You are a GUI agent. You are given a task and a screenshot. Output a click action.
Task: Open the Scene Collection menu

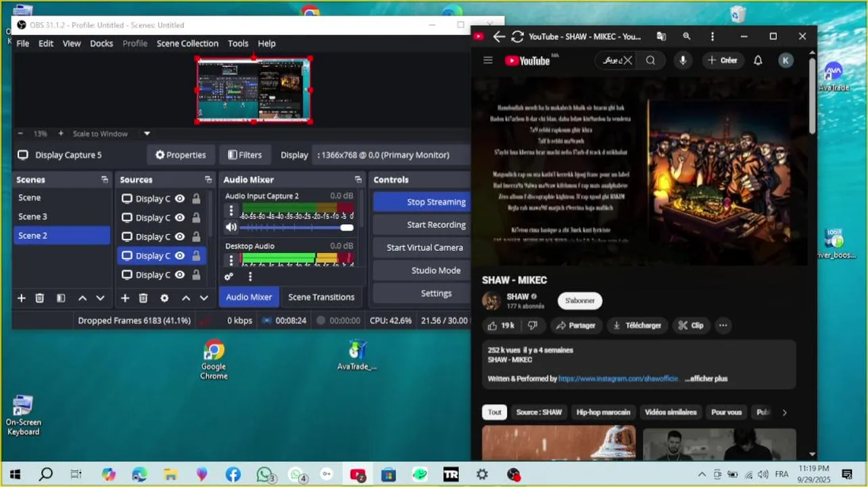[x=187, y=43]
